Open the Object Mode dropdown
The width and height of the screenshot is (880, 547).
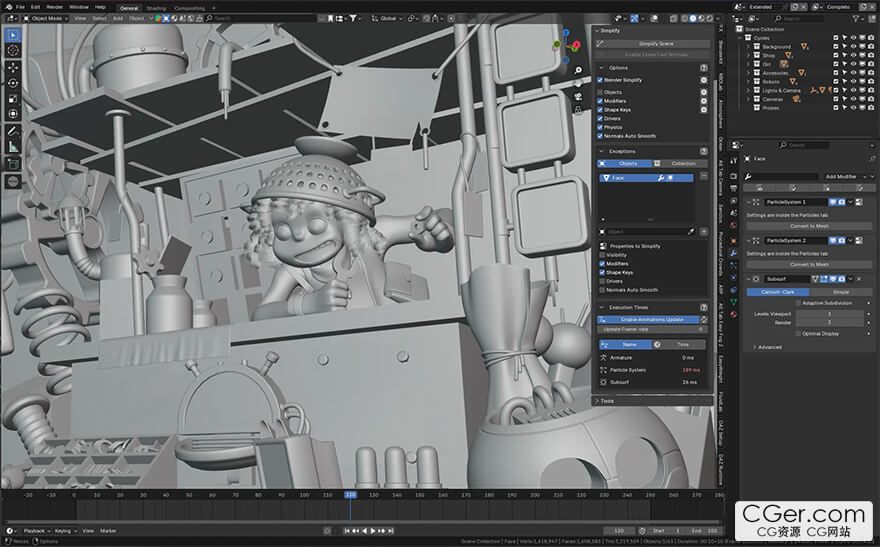click(x=45, y=18)
